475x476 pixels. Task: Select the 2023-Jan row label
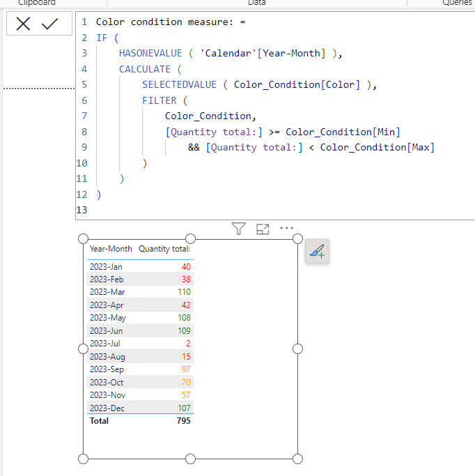[x=106, y=267]
